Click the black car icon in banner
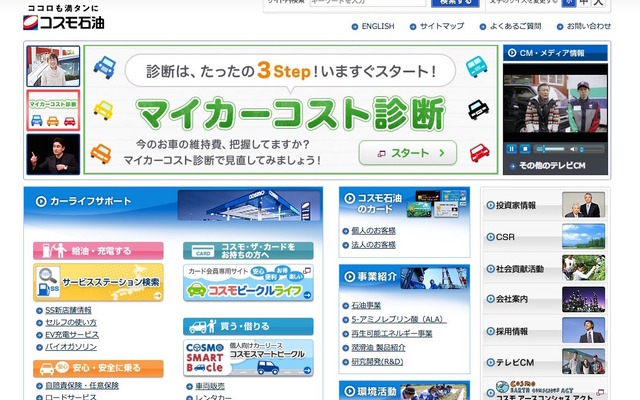The height and width of the screenshot is (400, 640). tap(478, 109)
